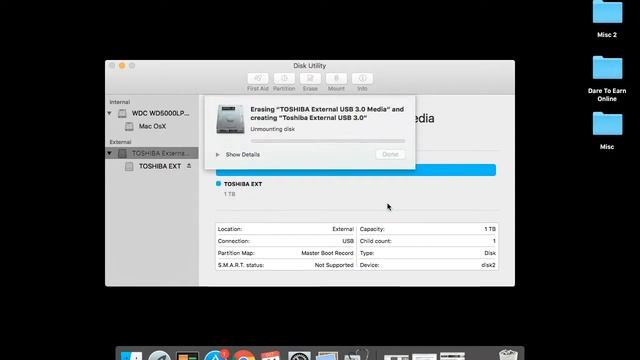Screen dimensions: 640x360
Task: Click the External sidebar heading
Action: 120,142
